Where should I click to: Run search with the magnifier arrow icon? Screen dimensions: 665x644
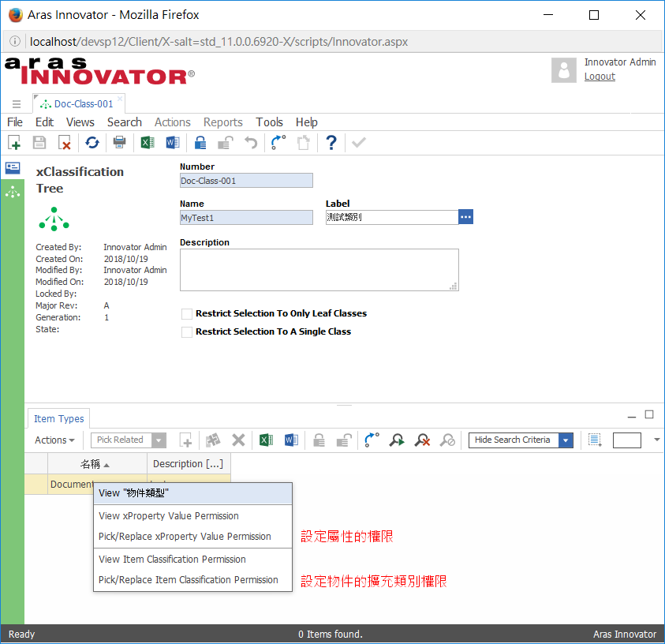click(397, 440)
